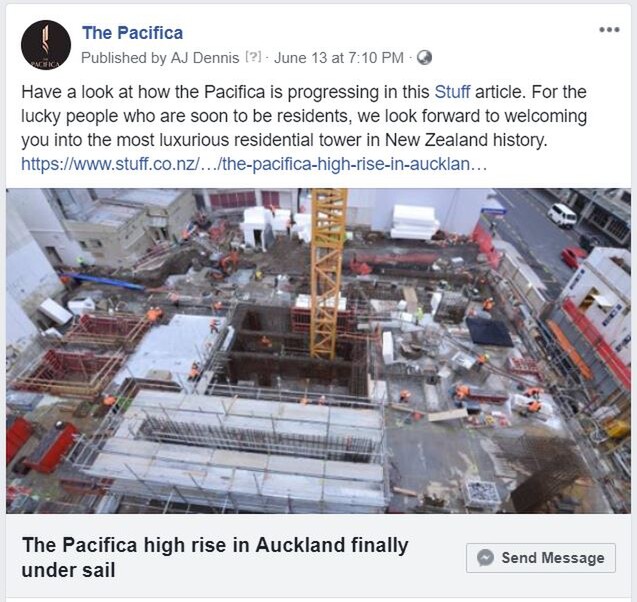Click the [?] help icon beside AJ Dennis

pos(253,57)
